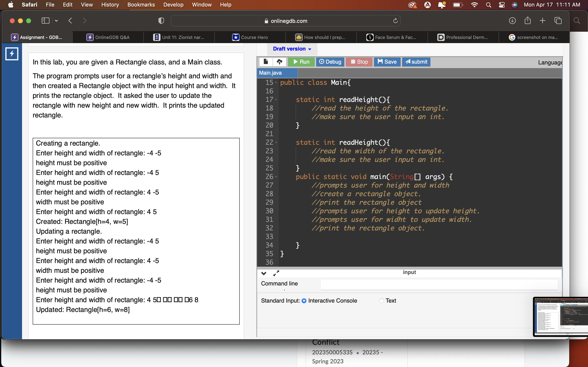Open Safari downloads icon
588x367 pixels.
tap(512, 21)
